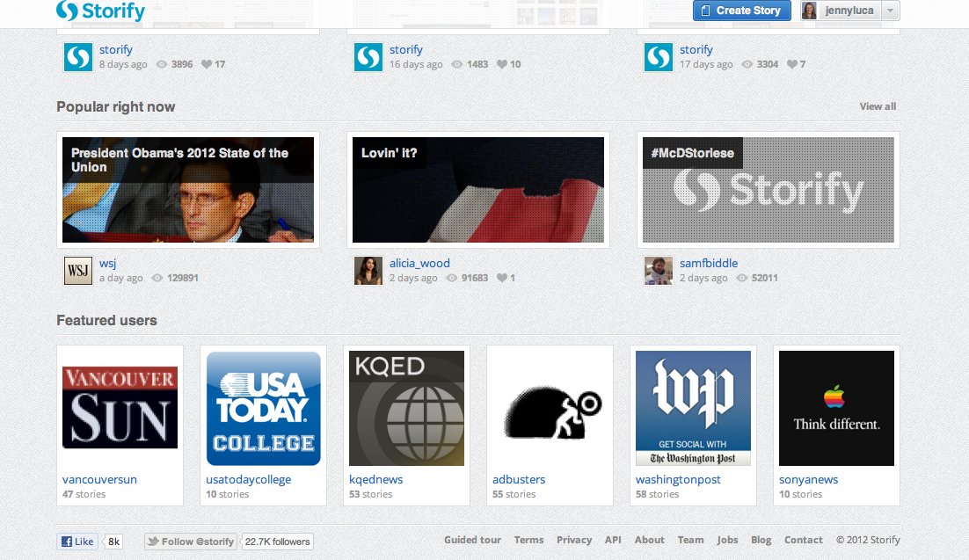Open the washingtonpost user link

point(677,479)
